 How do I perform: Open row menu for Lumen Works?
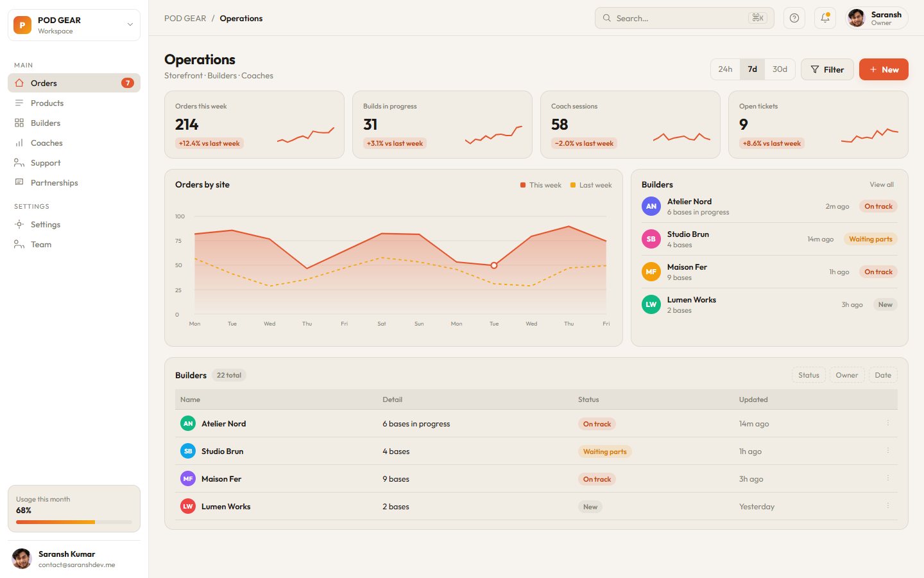tap(888, 505)
